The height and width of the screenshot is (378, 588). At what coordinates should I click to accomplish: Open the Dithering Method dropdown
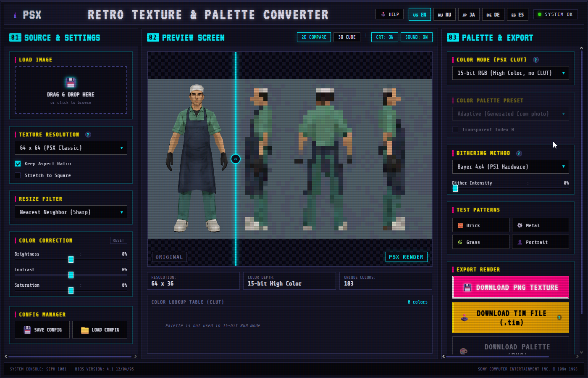coord(511,167)
